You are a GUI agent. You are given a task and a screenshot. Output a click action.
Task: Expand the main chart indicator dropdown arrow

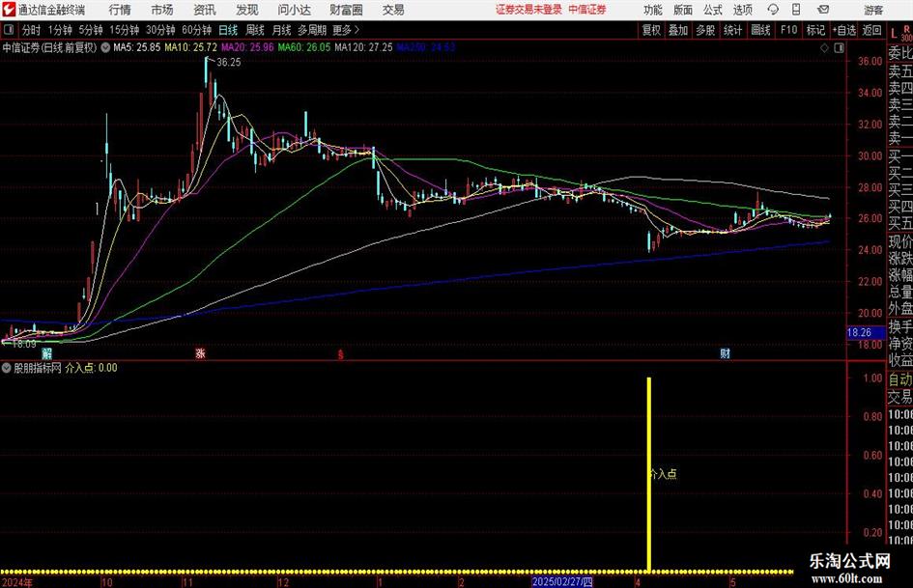(x=105, y=47)
